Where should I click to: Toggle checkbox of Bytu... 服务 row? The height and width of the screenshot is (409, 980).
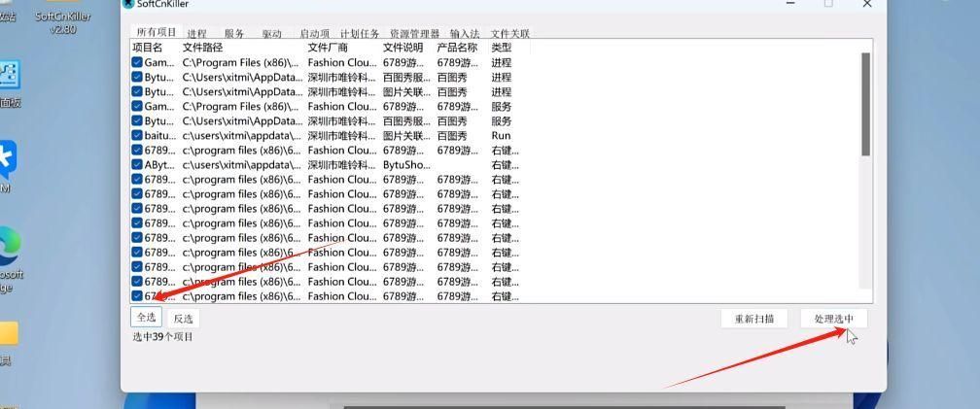tap(137, 121)
